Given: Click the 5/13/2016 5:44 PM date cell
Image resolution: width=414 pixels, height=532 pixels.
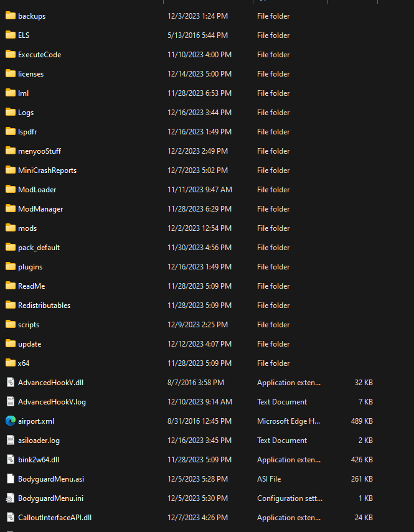Looking at the screenshot, I should 197,35.
